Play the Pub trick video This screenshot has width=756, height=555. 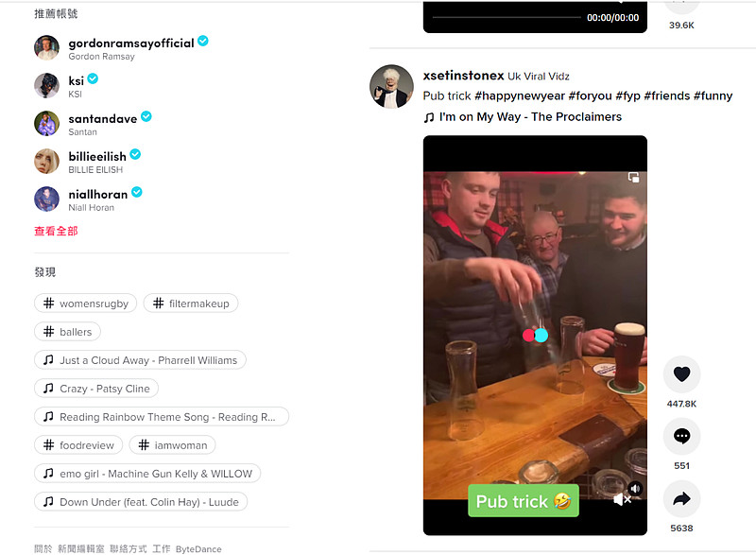[535, 335]
